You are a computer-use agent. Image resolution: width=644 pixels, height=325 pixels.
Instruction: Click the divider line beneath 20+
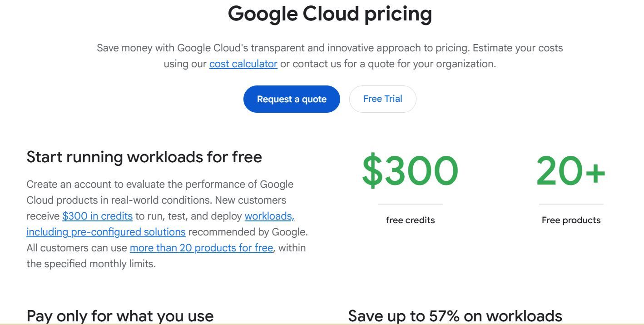(x=571, y=204)
